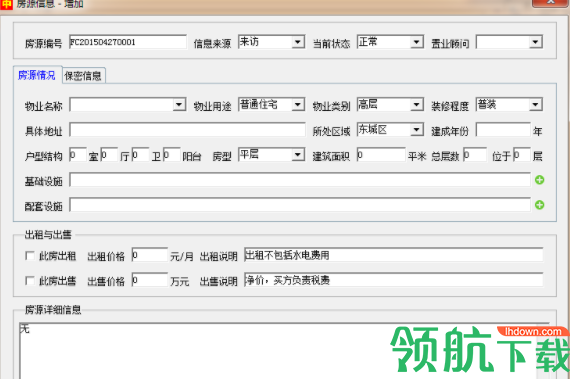Viewport: 570px width, 379px height.
Task: Switch to the 房源情况 tab
Action: (37, 75)
